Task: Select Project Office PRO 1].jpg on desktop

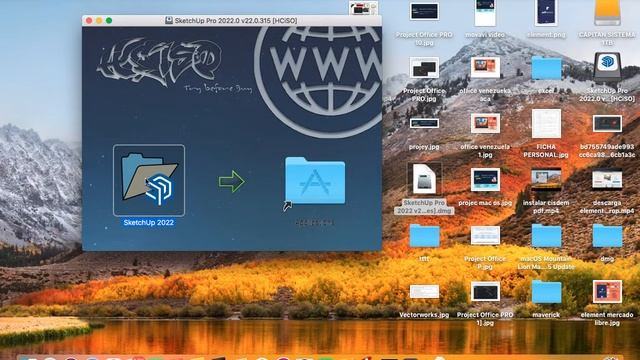Action: pyautogui.click(x=485, y=292)
